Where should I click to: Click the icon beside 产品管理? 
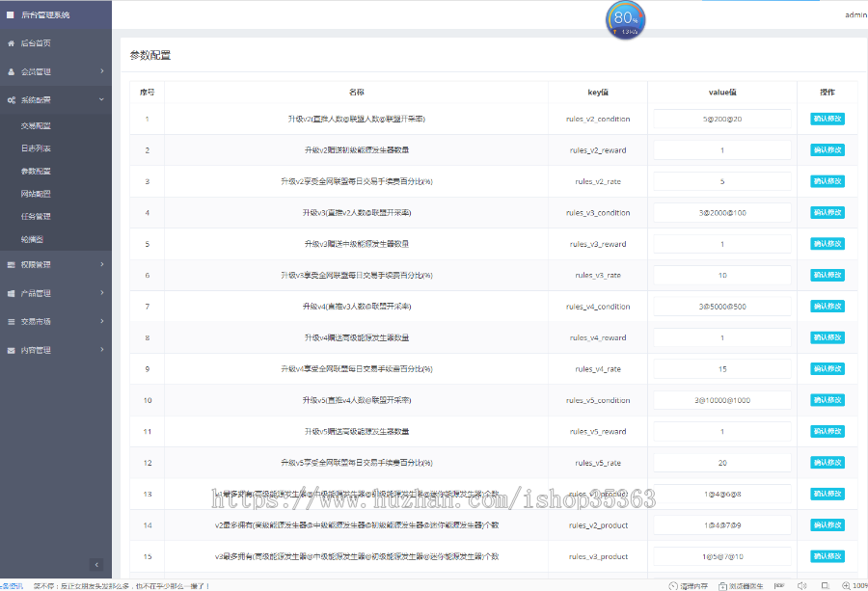[11, 293]
